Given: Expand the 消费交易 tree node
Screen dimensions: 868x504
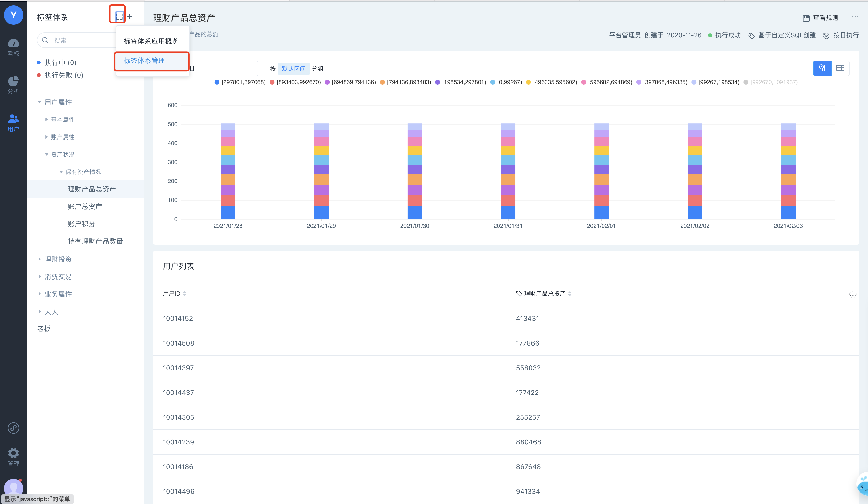Looking at the screenshot, I should point(40,276).
